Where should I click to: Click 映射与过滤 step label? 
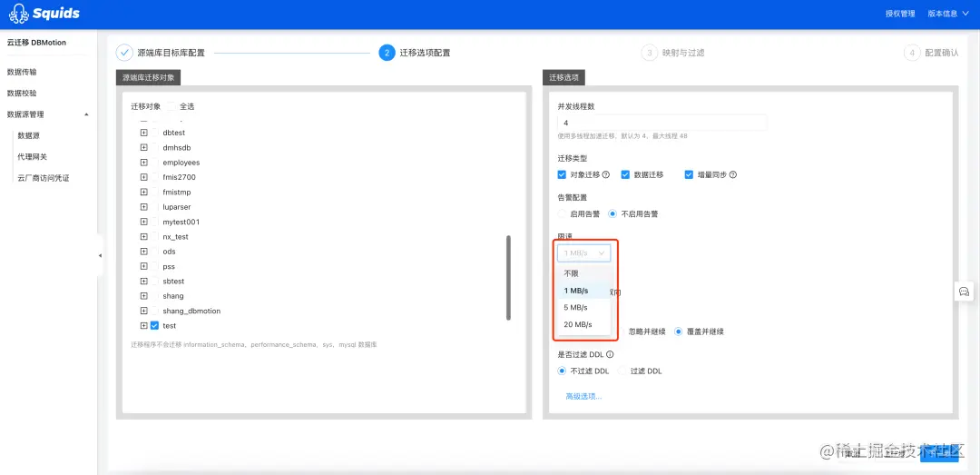(683, 53)
